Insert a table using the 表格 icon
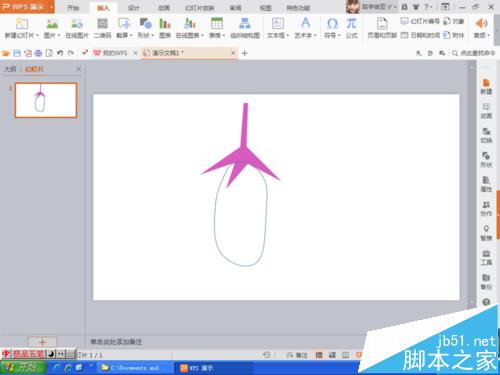Screen dimensions: 500x375 tap(217, 24)
